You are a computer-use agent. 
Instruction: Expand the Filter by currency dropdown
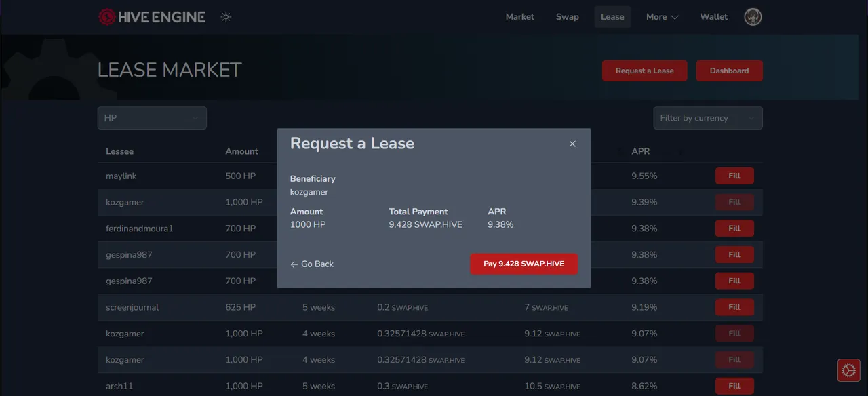pos(708,118)
